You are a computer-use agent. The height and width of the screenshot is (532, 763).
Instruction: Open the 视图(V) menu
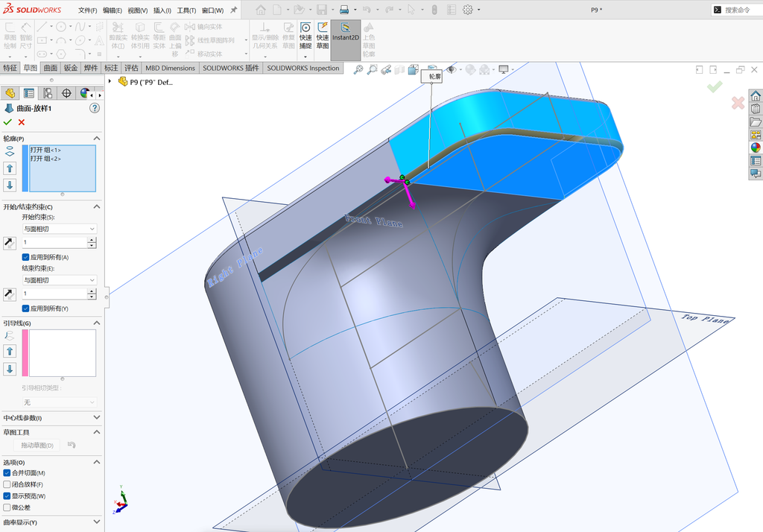pos(138,10)
